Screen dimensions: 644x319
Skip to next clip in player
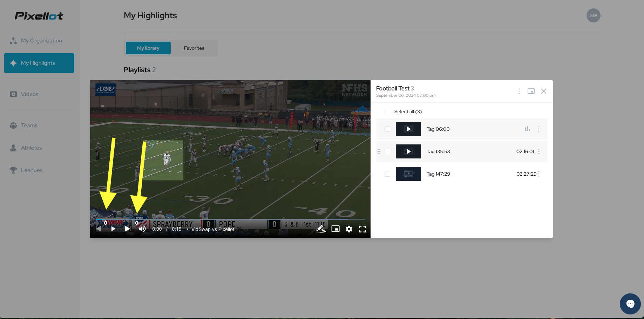[128, 229]
